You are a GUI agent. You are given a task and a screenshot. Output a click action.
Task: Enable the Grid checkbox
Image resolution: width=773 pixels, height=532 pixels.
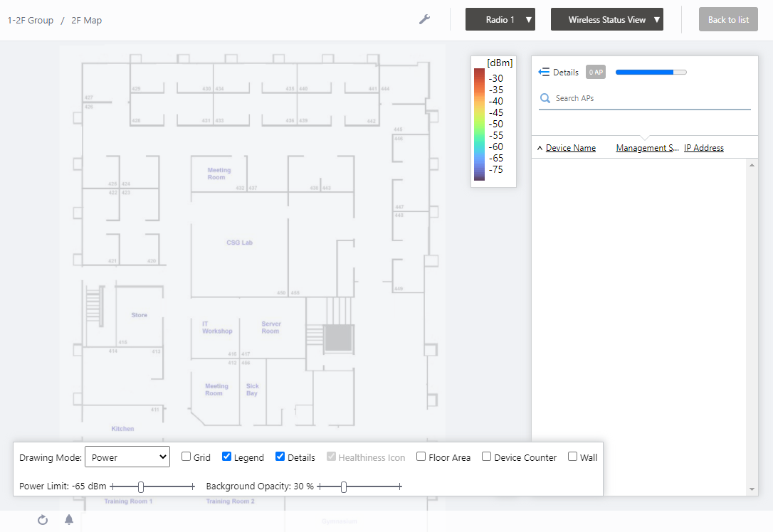tap(186, 457)
